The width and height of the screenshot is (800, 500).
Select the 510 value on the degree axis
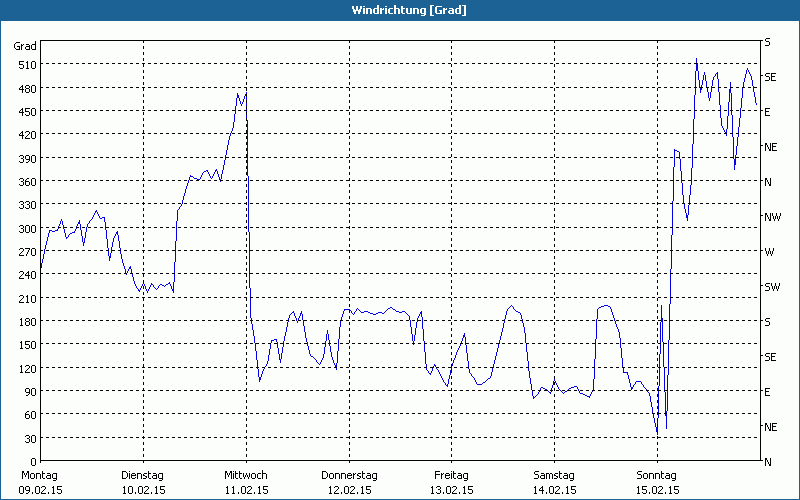click(28, 65)
